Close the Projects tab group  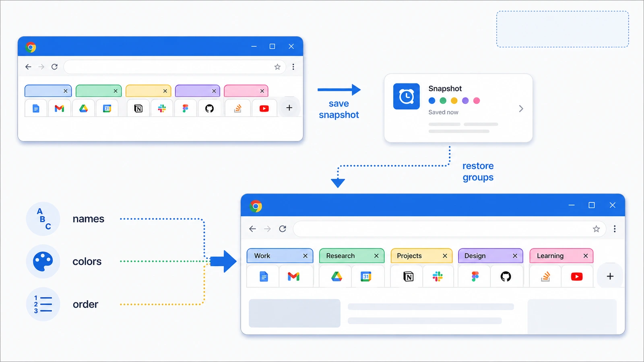point(445,256)
